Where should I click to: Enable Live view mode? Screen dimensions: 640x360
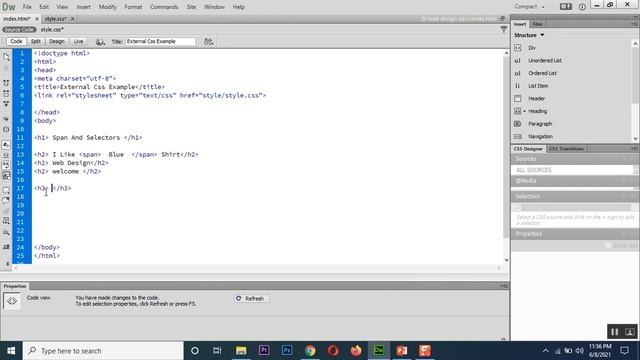point(78,41)
